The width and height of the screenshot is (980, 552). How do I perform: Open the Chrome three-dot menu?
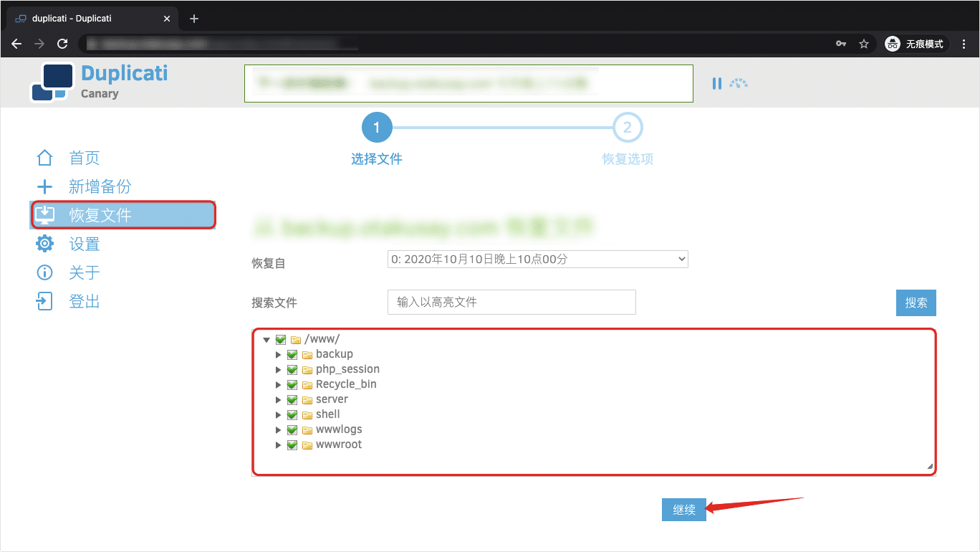point(964,44)
